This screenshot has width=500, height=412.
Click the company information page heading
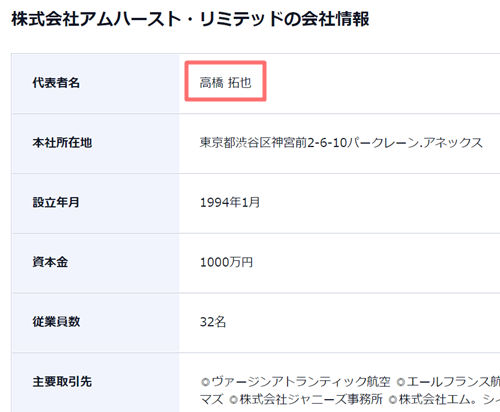(190, 19)
